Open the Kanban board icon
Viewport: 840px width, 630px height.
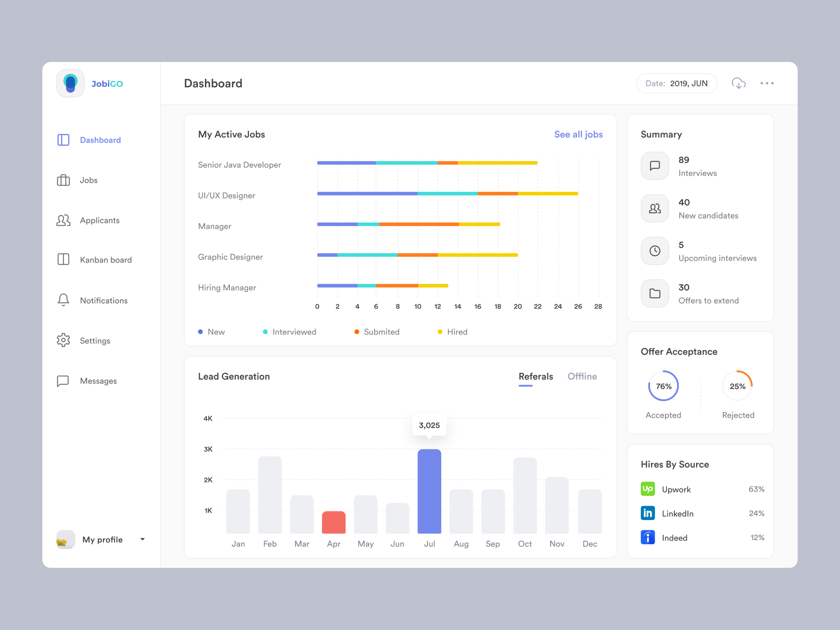pyautogui.click(x=64, y=259)
